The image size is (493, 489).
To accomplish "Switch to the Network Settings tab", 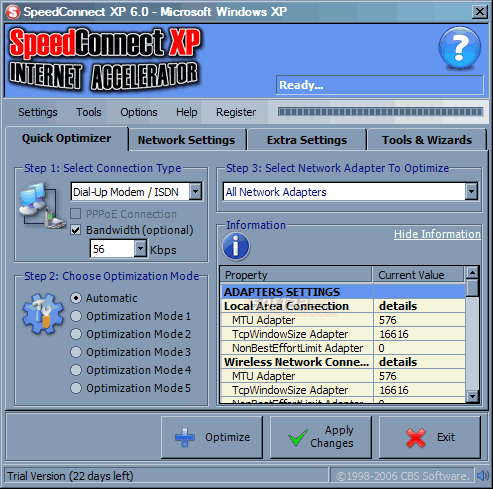I will [x=186, y=140].
